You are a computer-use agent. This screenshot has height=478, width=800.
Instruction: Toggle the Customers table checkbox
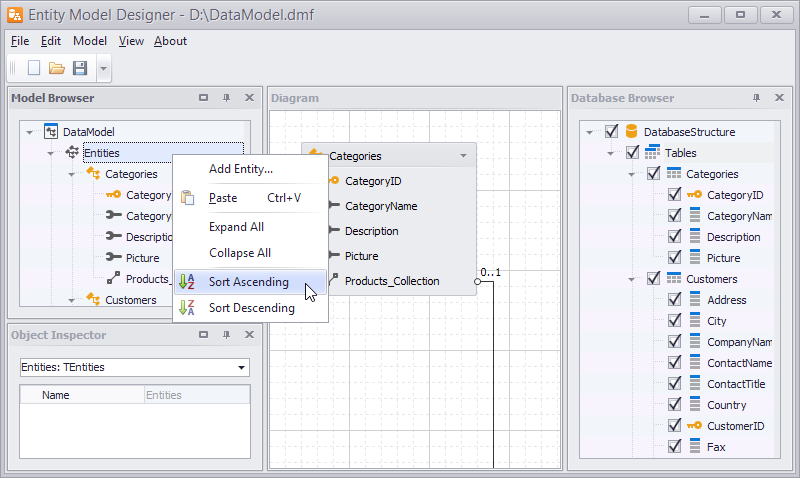[x=653, y=279]
